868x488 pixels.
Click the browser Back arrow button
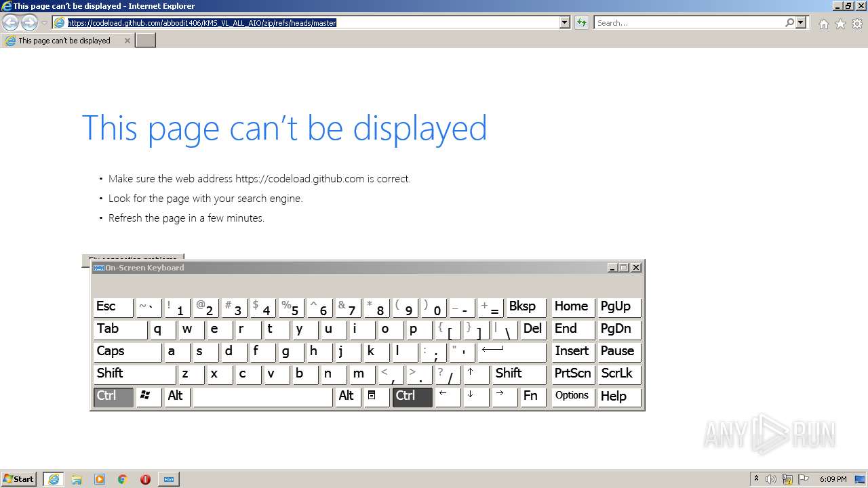(11, 22)
